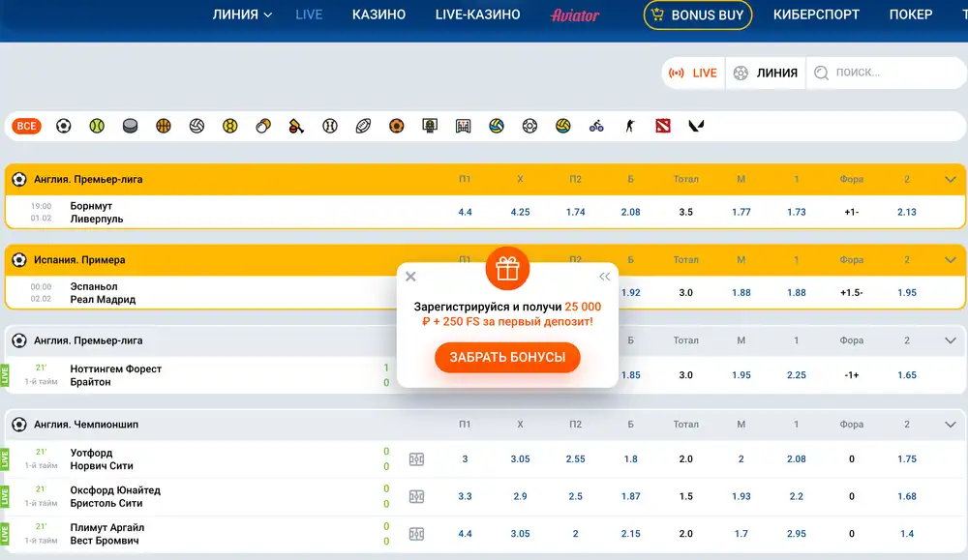Filter by the football (soccer ball) sport icon

tap(63, 126)
